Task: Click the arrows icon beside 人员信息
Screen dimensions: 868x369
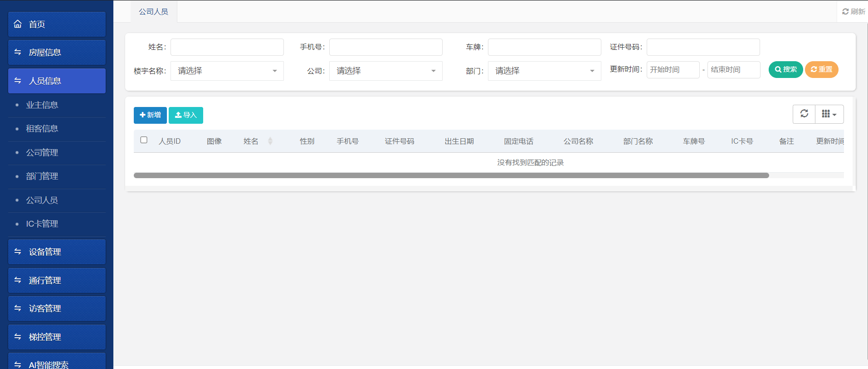Action: 18,81
